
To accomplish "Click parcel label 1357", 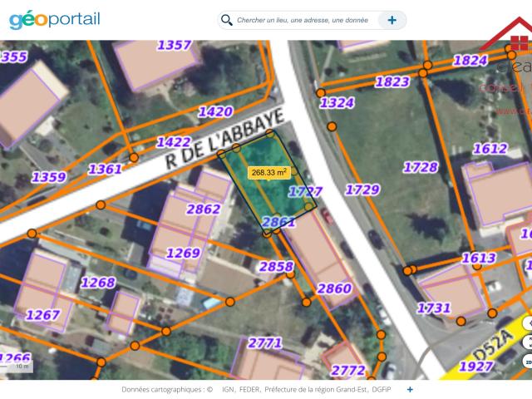I will tap(175, 45).
